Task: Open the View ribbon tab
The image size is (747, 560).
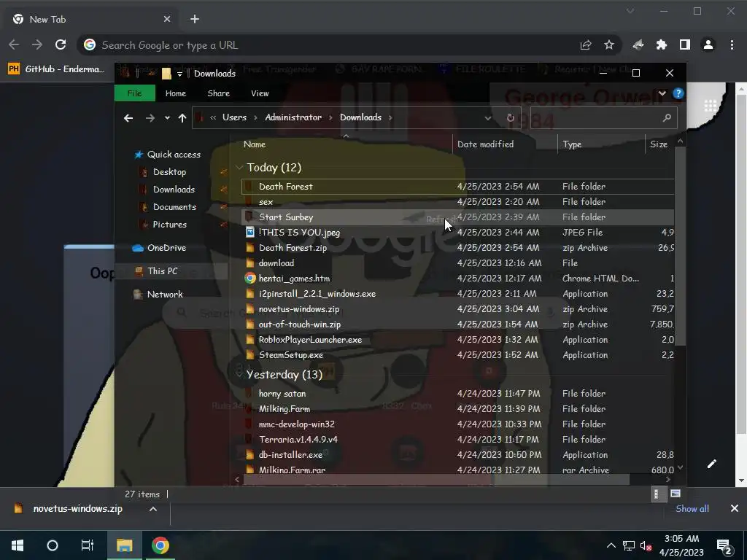Action: coord(260,93)
